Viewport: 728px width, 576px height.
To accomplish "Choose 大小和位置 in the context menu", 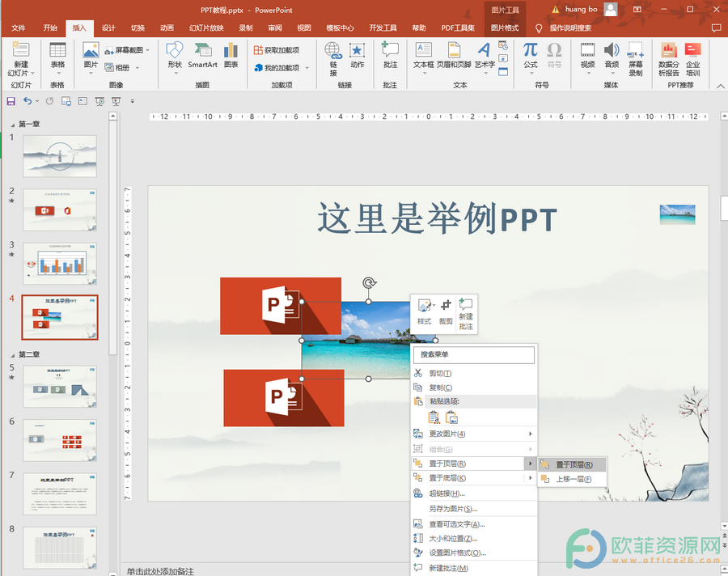I will coord(474,538).
